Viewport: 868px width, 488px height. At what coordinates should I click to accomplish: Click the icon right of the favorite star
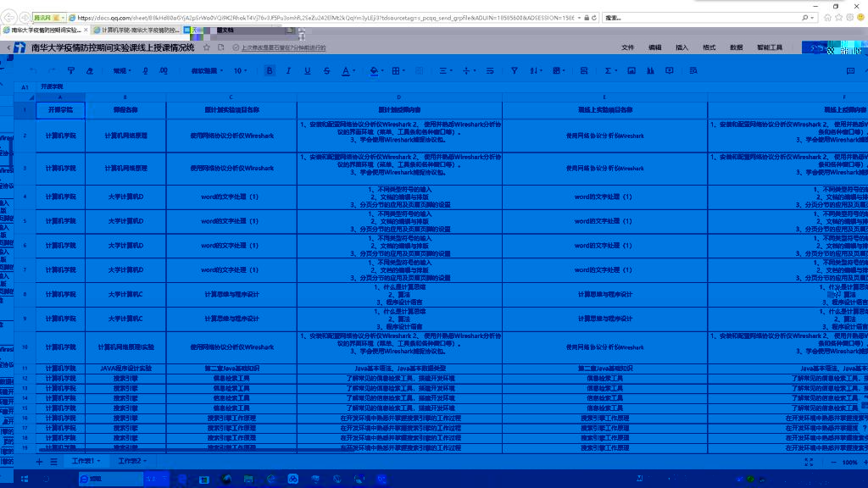(x=221, y=47)
